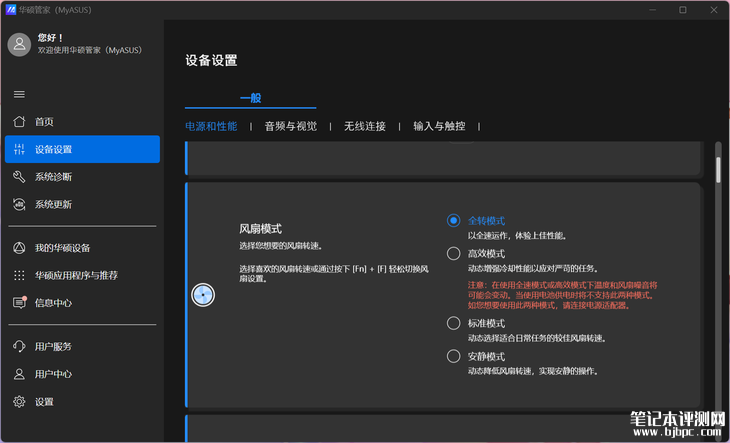Close the MyASUS window
The image size is (730, 443).
pos(714,10)
